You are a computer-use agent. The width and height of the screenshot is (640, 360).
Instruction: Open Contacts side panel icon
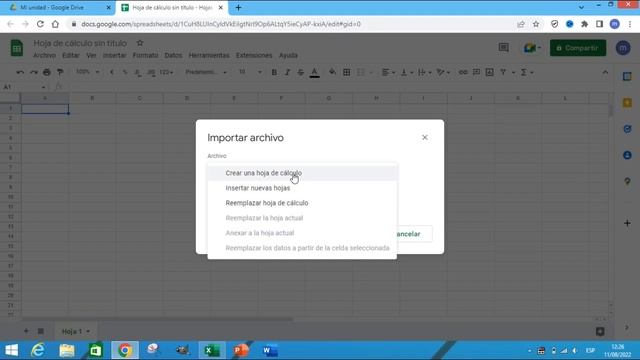pyautogui.click(x=627, y=155)
